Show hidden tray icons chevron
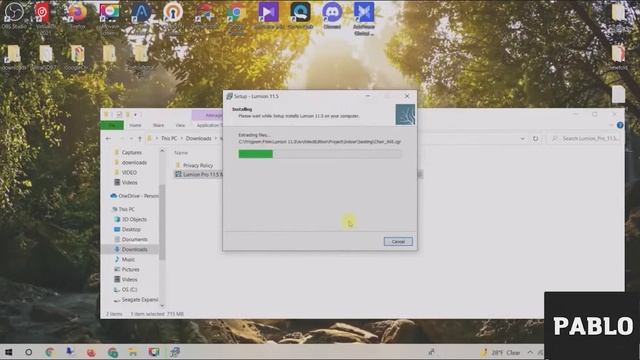 coord(530,352)
